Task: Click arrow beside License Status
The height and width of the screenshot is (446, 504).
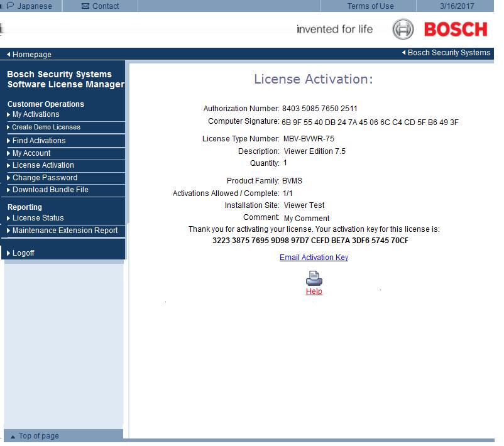Action: pyautogui.click(x=8, y=218)
